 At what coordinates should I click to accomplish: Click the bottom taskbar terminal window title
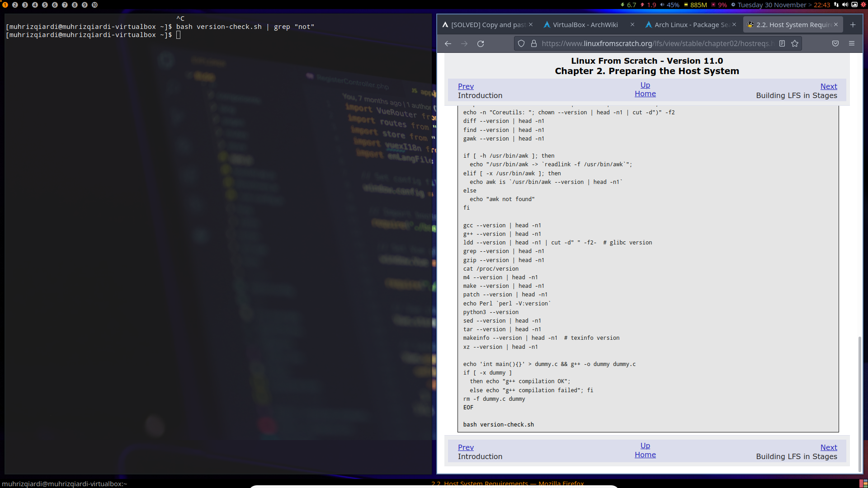[x=64, y=483]
